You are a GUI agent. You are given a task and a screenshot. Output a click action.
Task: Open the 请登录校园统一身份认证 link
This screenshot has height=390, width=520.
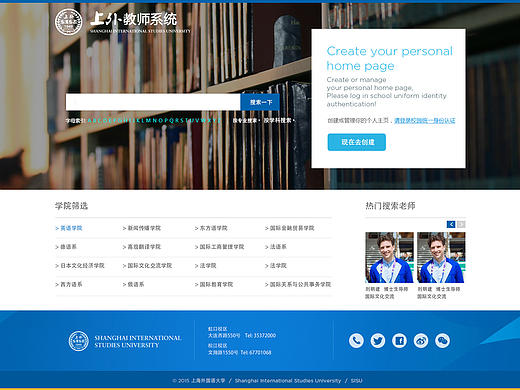(425, 120)
